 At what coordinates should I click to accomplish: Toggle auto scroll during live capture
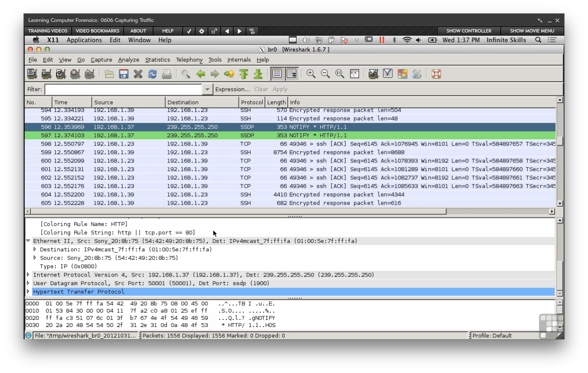(291, 74)
